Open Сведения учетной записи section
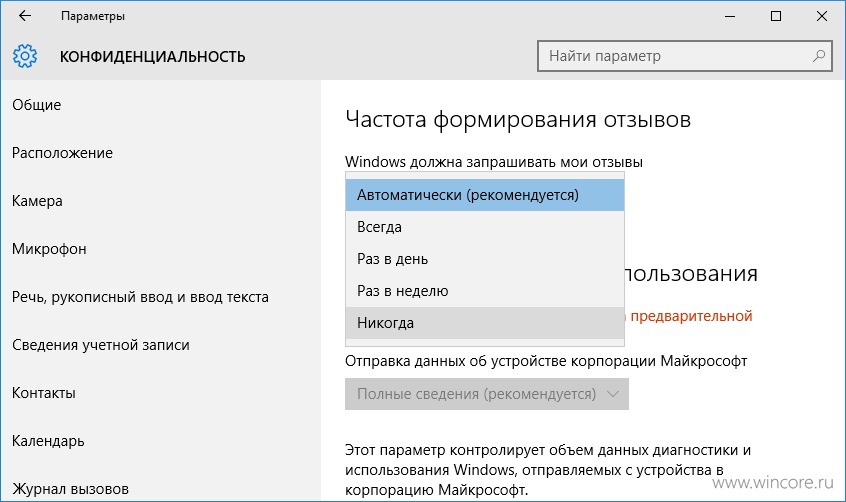846x502 pixels. pyautogui.click(x=101, y=345)
